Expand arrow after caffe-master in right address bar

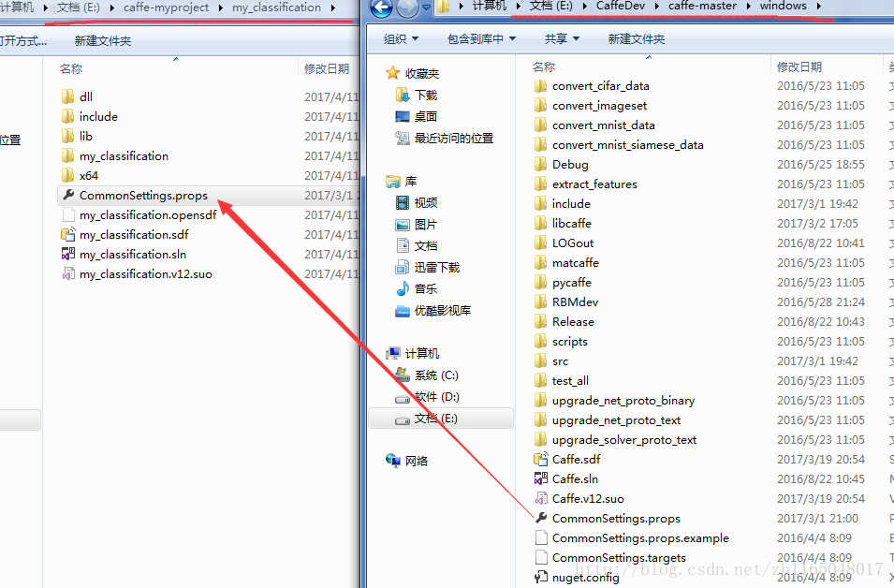(x=747, y=7)
